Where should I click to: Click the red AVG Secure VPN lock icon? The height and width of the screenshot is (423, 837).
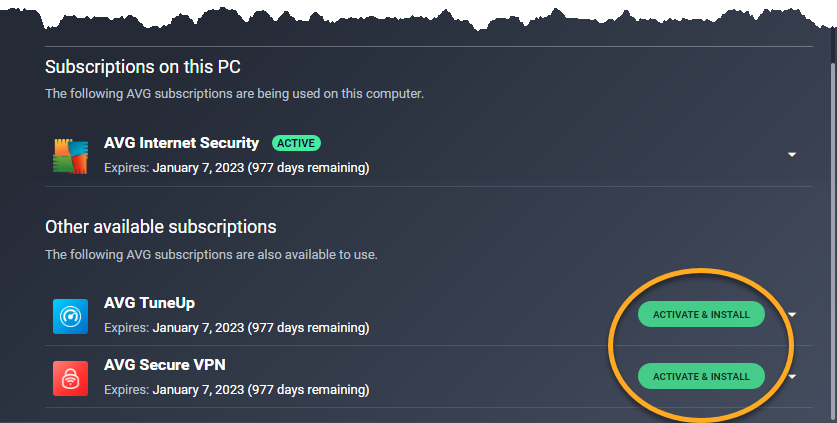70,378
